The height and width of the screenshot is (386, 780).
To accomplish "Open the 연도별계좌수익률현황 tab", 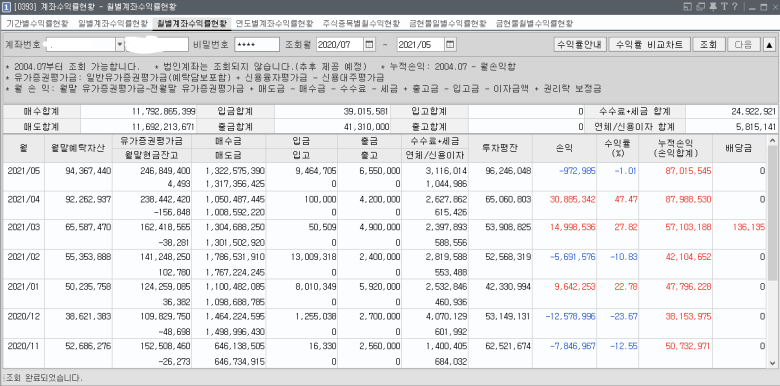I will coord(275,23).
